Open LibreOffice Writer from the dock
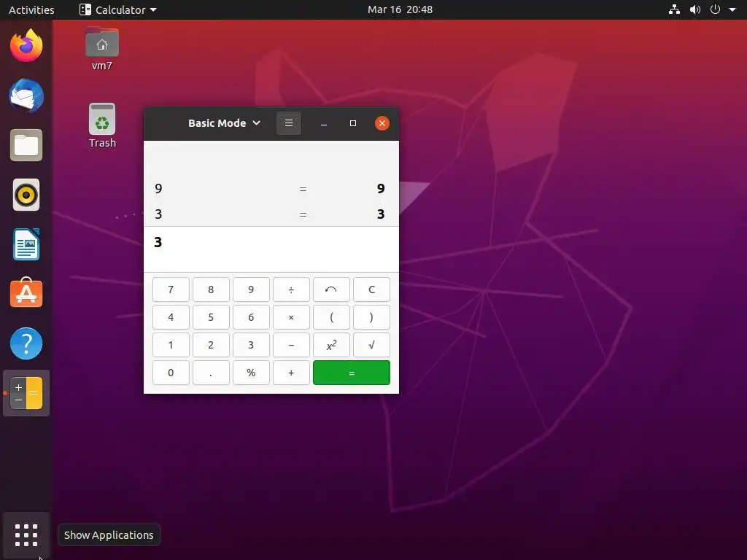Viewport: 747px width, 560px height. pyautogui.click(x=26, y=244)
